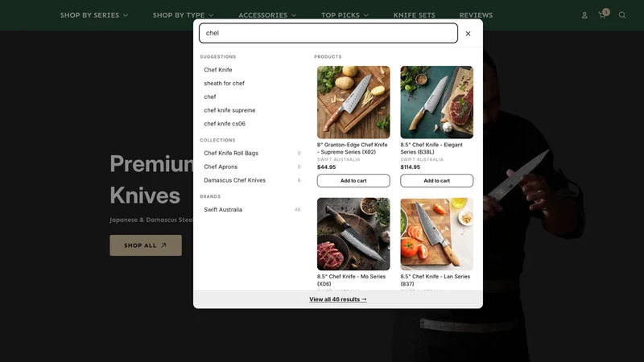The image size is (644, 362).
Task: Click the Shop All button
Action: (x=146, y=245)
